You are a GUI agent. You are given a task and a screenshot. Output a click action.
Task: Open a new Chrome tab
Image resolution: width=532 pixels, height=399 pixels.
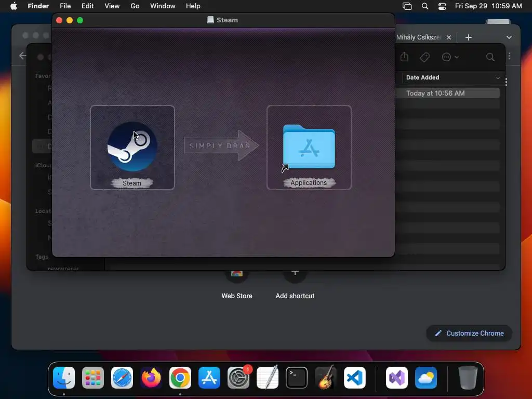pos(469,37)
